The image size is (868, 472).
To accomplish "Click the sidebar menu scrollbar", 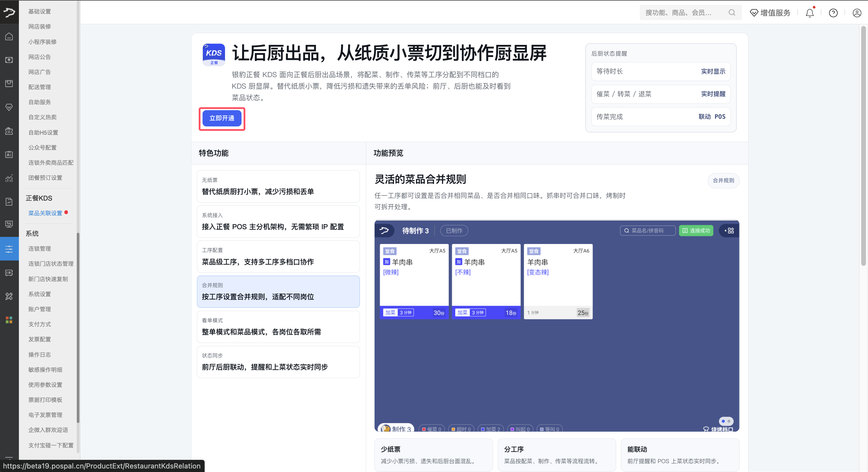I will point(78,327).
